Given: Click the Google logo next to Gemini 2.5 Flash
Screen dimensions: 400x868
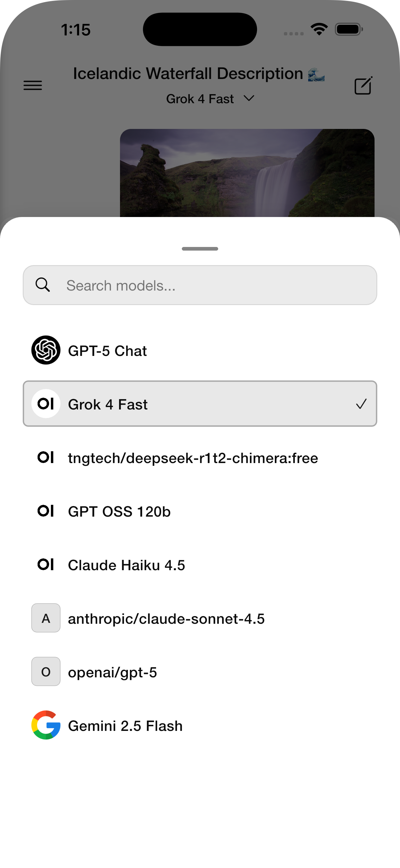Looking at the screenshot, I should [46, 725].
